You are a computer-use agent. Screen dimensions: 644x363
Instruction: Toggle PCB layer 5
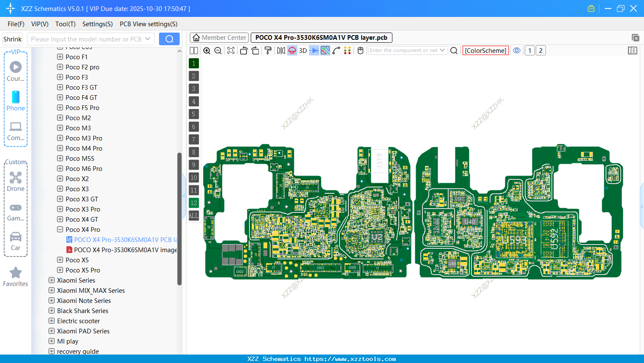point(194,114)
